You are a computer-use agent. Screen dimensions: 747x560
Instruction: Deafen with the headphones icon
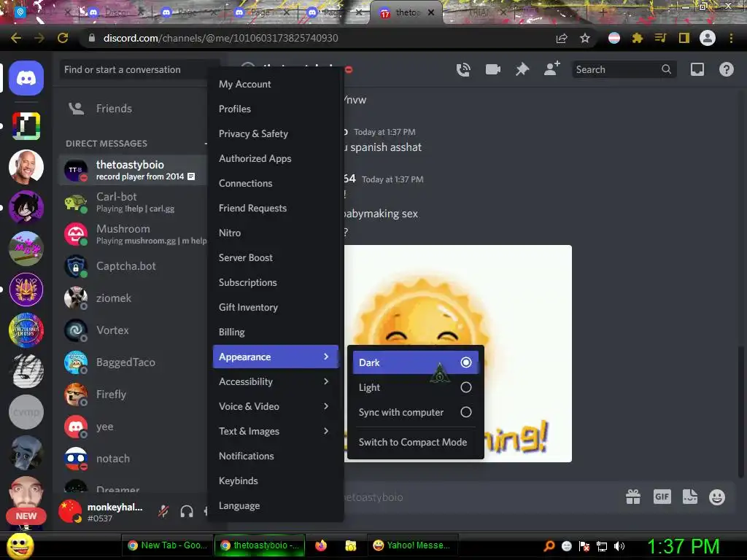[187, 511]
